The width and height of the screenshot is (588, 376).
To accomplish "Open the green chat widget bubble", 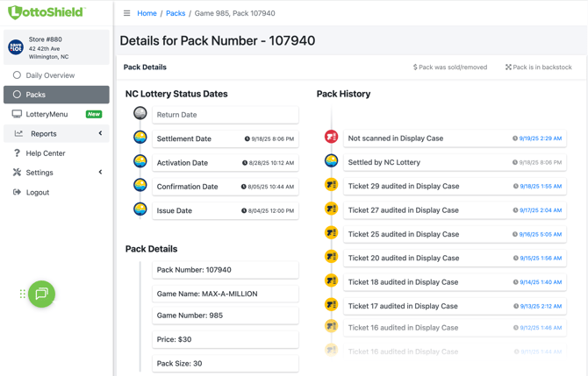I will pos(41,294).
